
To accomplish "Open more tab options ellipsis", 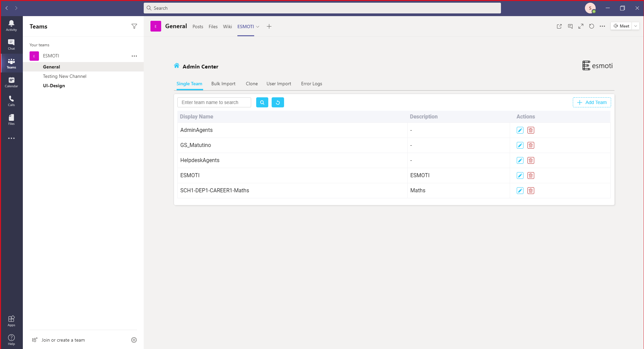I will [x=602, y=26].
